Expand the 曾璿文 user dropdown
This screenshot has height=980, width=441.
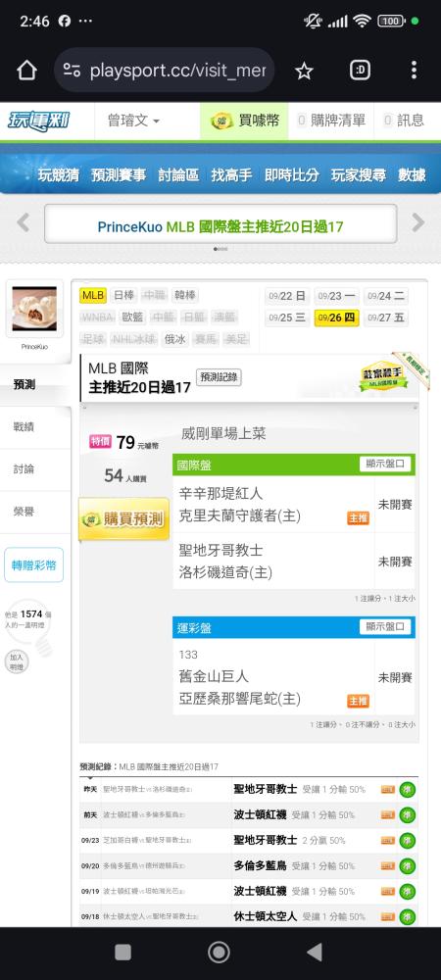(133, 121)
